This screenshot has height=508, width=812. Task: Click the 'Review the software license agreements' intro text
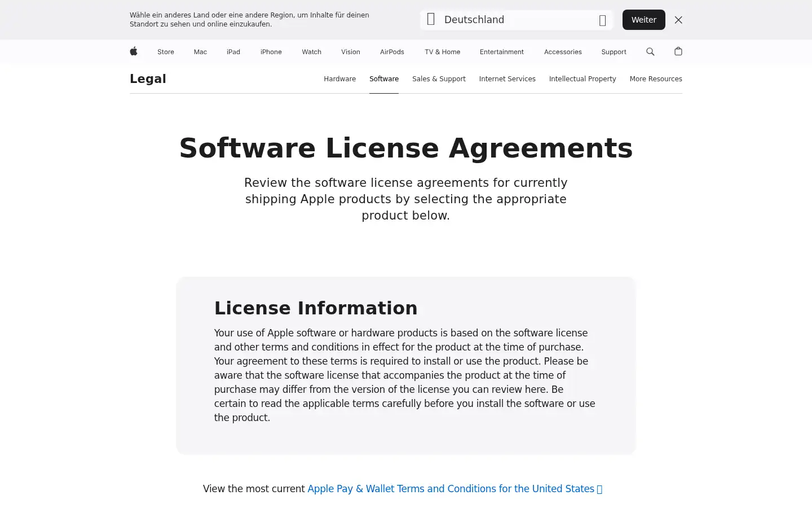pyautogui.click(x=406, y=199)
